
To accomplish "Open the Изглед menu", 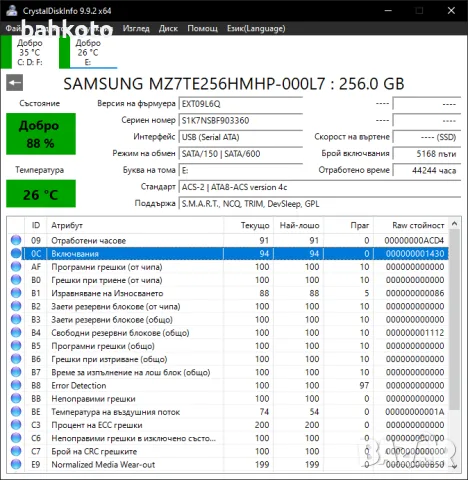I will coord(136,29).
